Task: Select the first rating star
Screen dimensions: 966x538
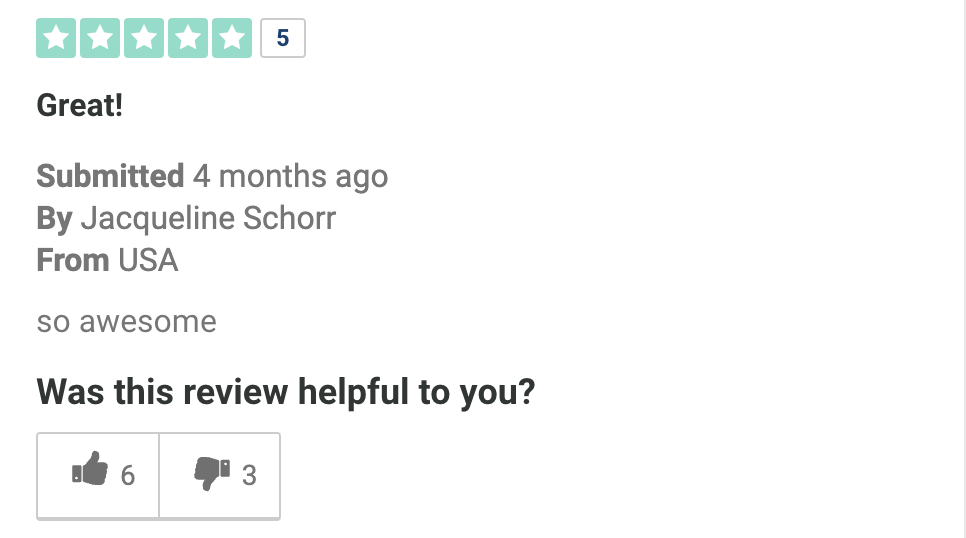Action: coord(56,38)
